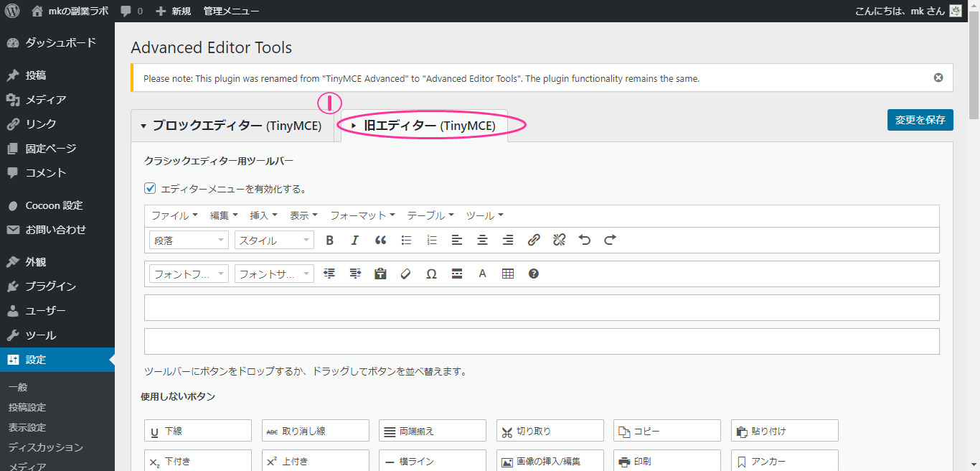The height and width of the screenshot is (471, 980).
Task: Click the Read More tag icon
Action: click(x=457, y=274)
